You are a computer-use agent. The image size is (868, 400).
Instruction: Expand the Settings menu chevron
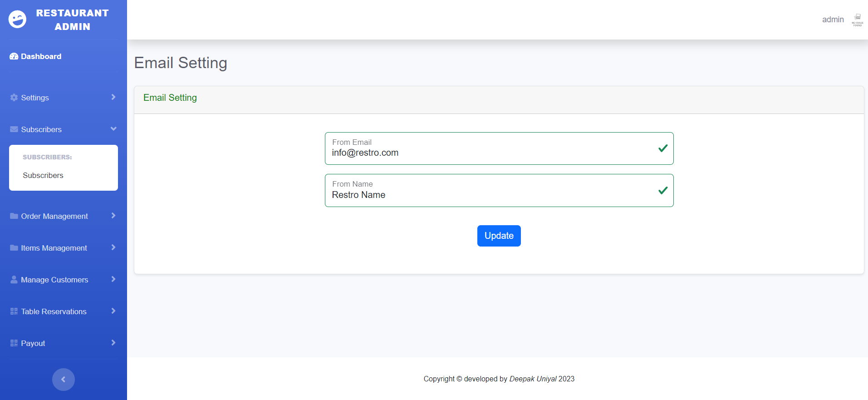(x=113, y=97)
